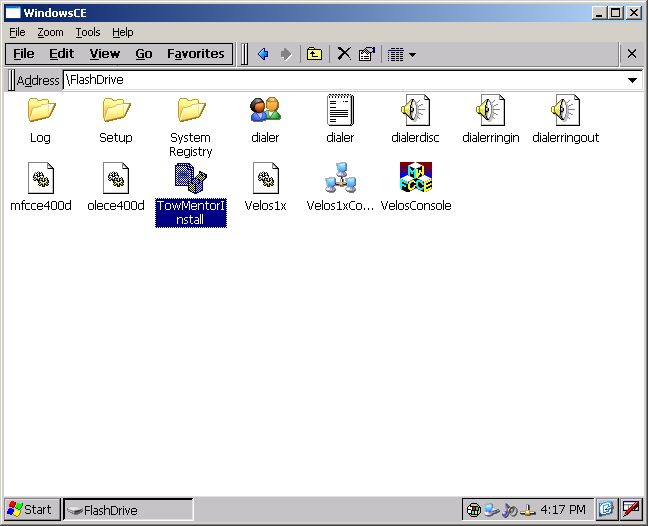648x526 pixels.
Task: Open the outer File menu
Action: (x=17, y=32)
